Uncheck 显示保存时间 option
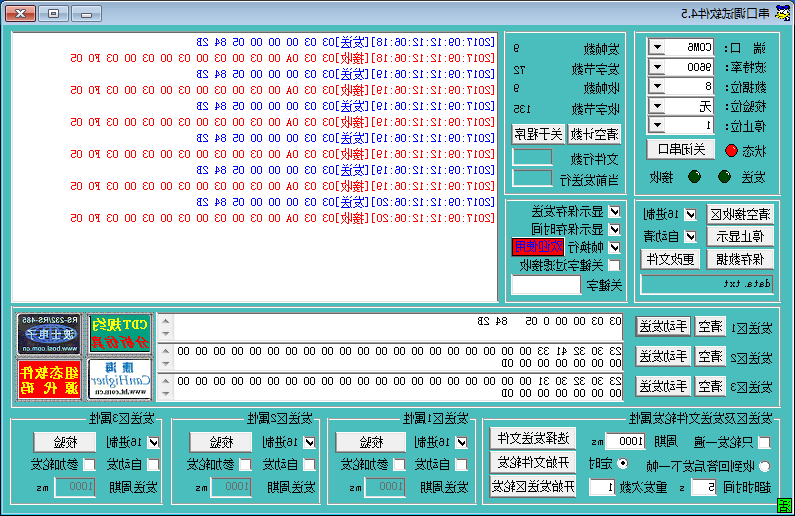 (615, 230)
